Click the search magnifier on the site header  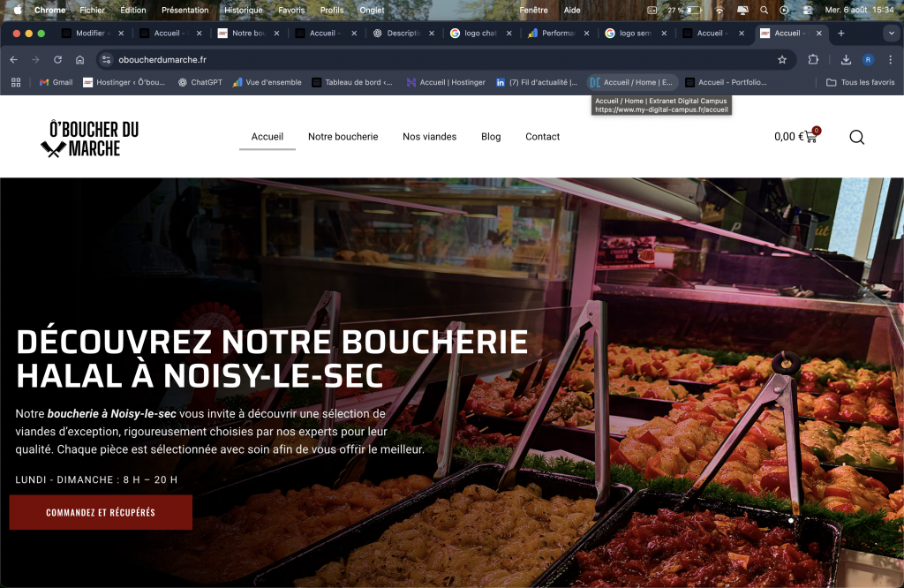[856, 137]
